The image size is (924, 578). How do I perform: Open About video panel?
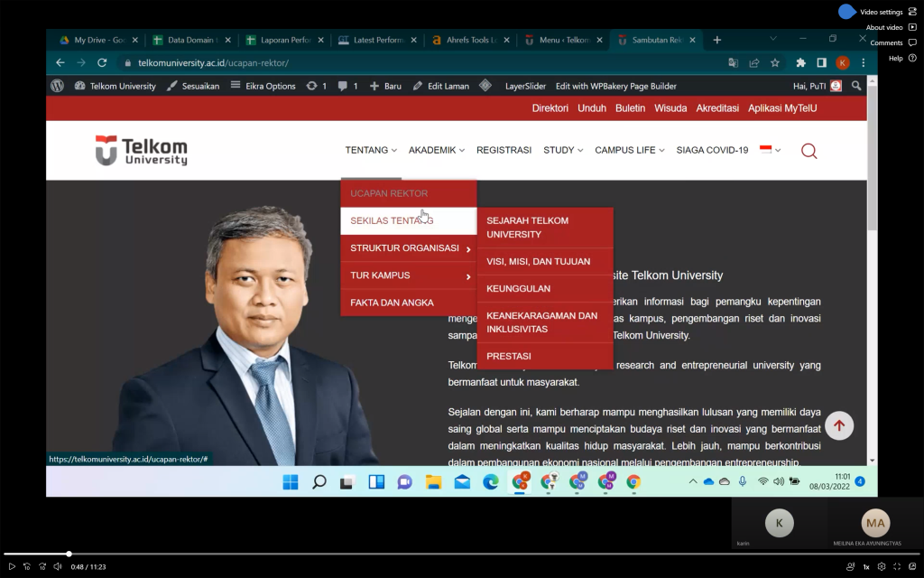pyautogui.click(x=891, y=27)
